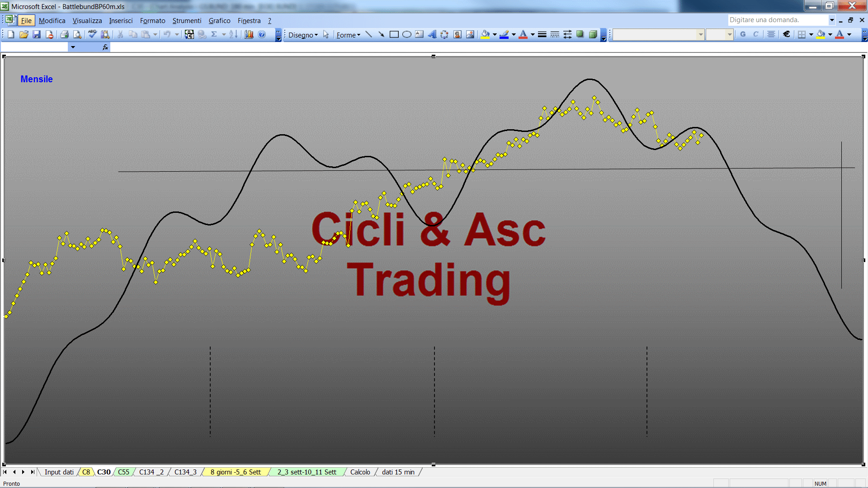The width and height of the screenshot is (868, 488).
Task: Click the Mensile chart title text
Action: [37, 79]
